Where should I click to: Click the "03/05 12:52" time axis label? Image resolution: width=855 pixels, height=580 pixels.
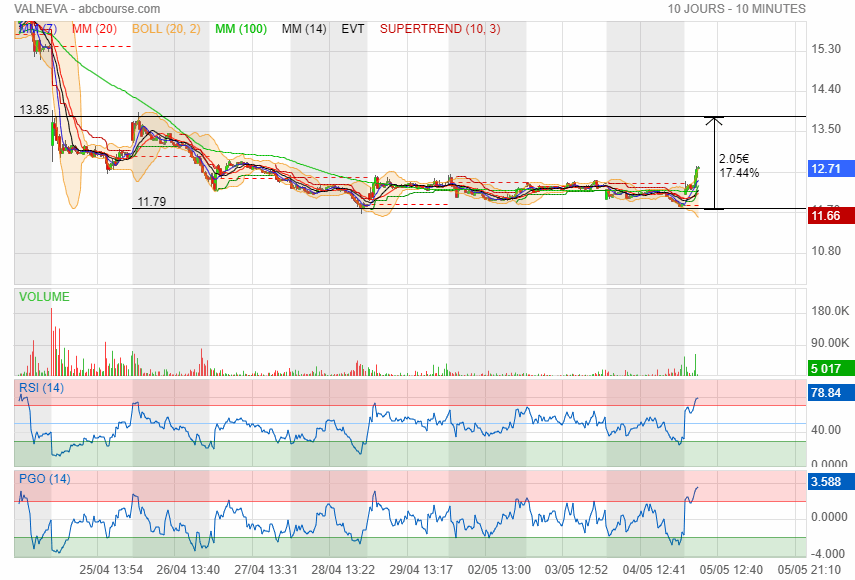click(x=576, y=570)
